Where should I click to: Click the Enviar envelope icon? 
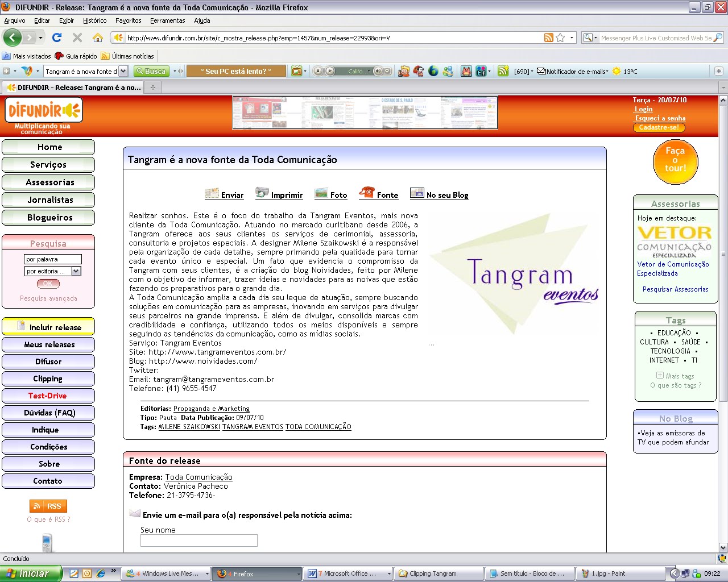coord(212,193)
